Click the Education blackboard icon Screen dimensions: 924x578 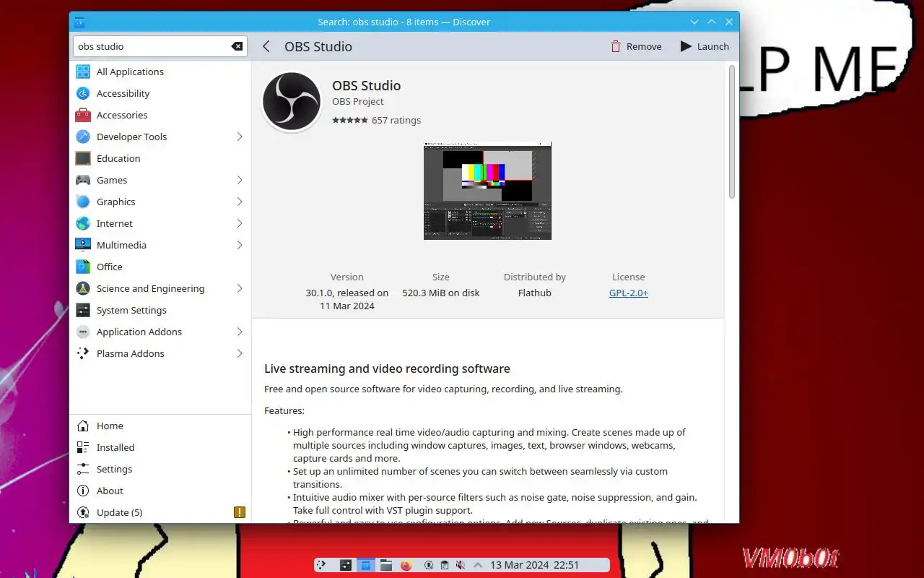pyautogui.click(x=83, y=158)
